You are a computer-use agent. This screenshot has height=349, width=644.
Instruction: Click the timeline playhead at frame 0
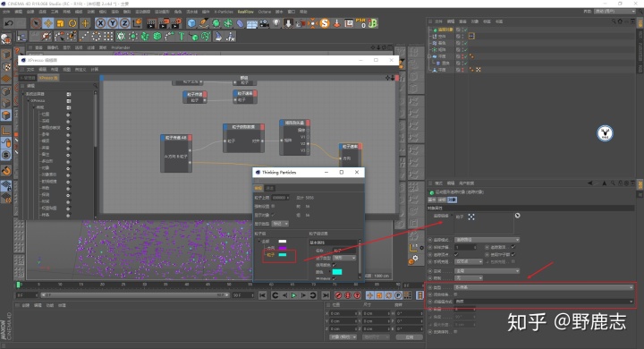point(18,285)
